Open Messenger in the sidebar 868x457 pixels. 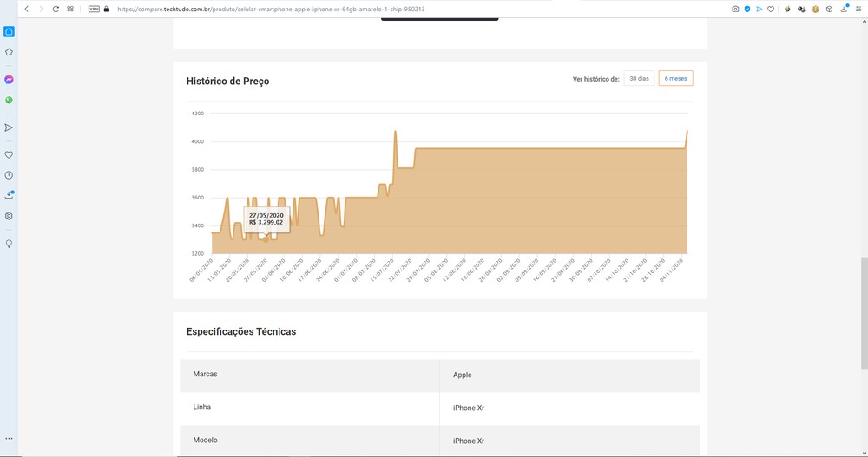coord(9,80)
